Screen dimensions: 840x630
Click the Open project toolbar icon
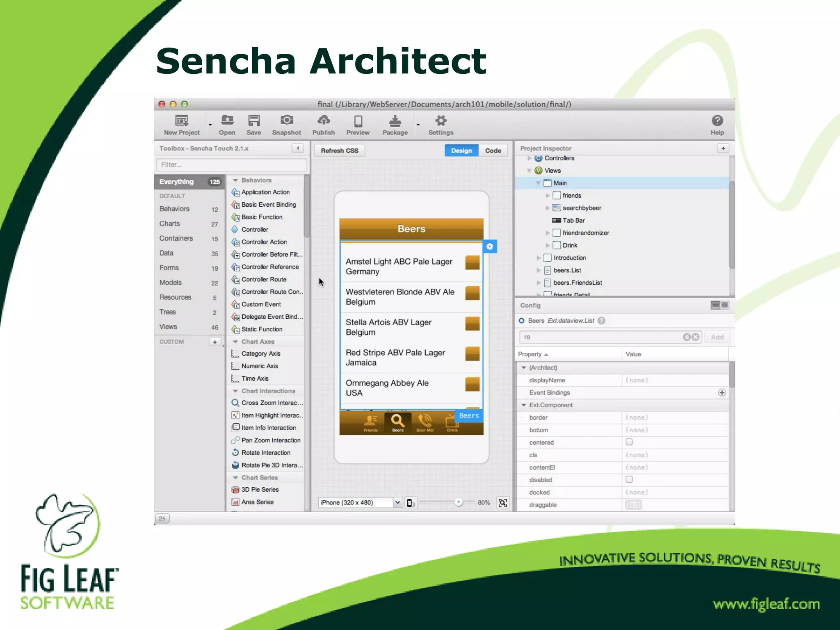(227, 120)
